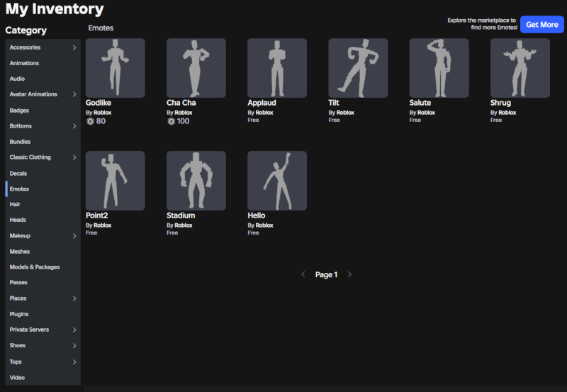This screenshot has height=392, width=567.
Task: Click the 80 Robux price of Godlike
Action: click(x=101, y=121)
